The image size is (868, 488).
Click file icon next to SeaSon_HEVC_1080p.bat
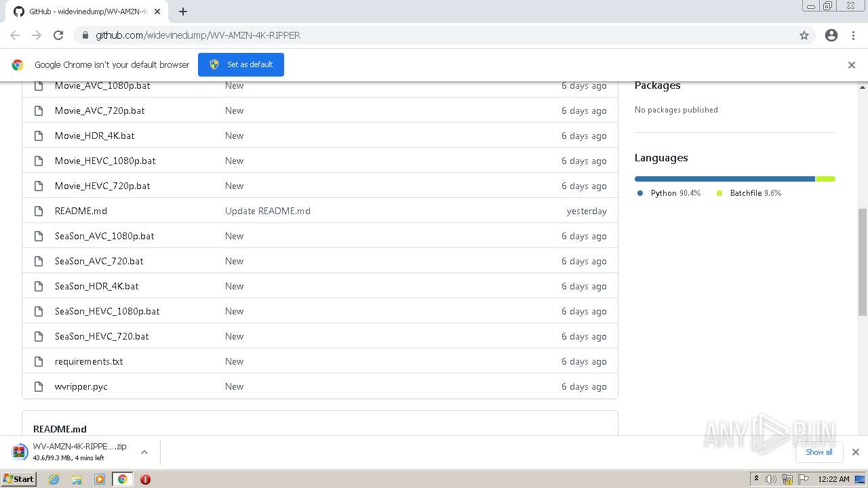(39, 311)
